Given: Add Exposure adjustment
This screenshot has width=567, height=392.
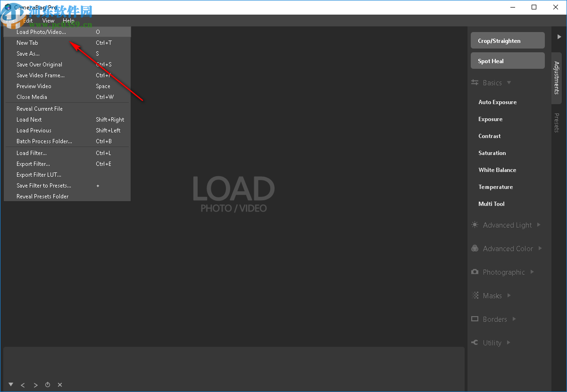Looking at the screenshot, I should click(491, 119).
